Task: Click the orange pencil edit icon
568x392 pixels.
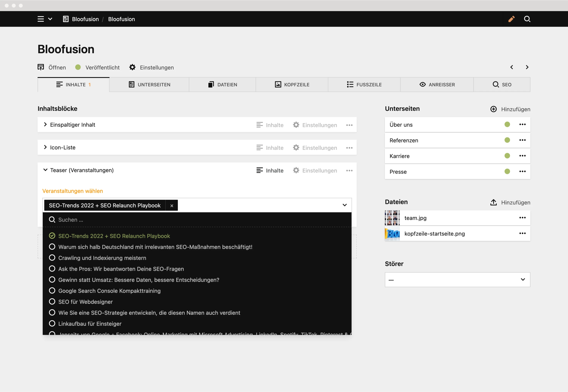Action: click(x=512, y=19)
